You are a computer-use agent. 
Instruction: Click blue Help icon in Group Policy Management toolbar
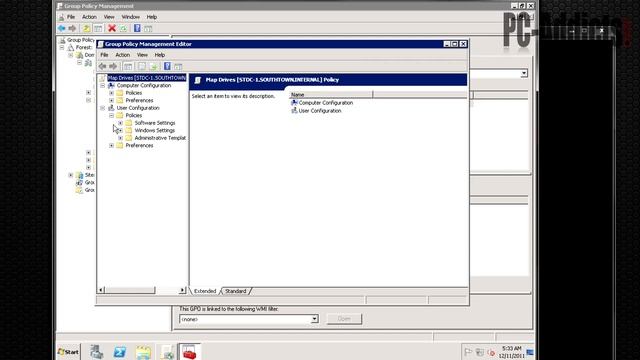137,28
